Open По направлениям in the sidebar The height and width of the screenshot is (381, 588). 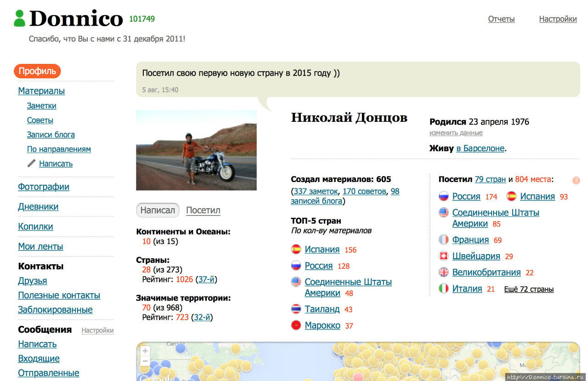point(59,149)
